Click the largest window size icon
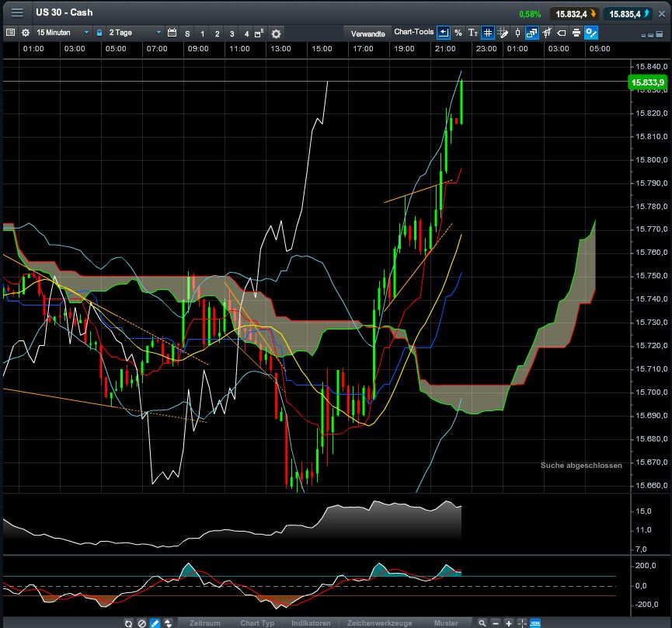The image size is (672, 628). [659, 34]
